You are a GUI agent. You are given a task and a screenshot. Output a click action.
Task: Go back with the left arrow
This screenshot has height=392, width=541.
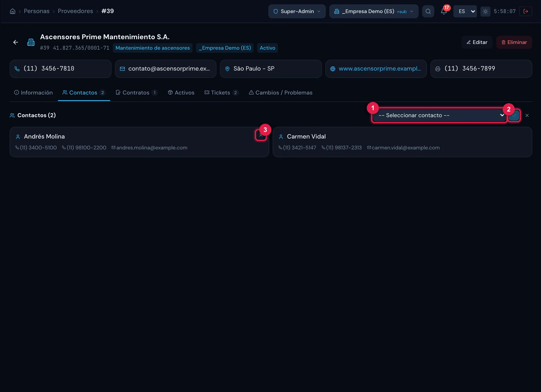point(16,42)
